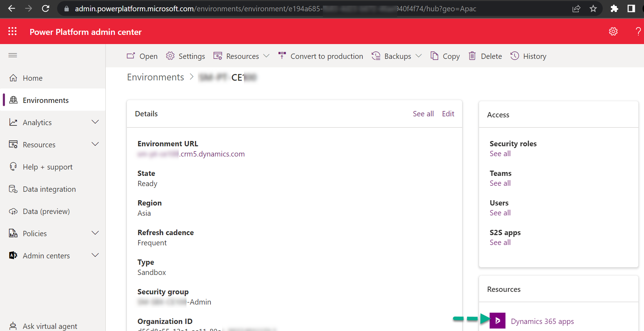
Task: Expand the Analytics section chevron
Action: pyautogui.click(x=95, y=122)
